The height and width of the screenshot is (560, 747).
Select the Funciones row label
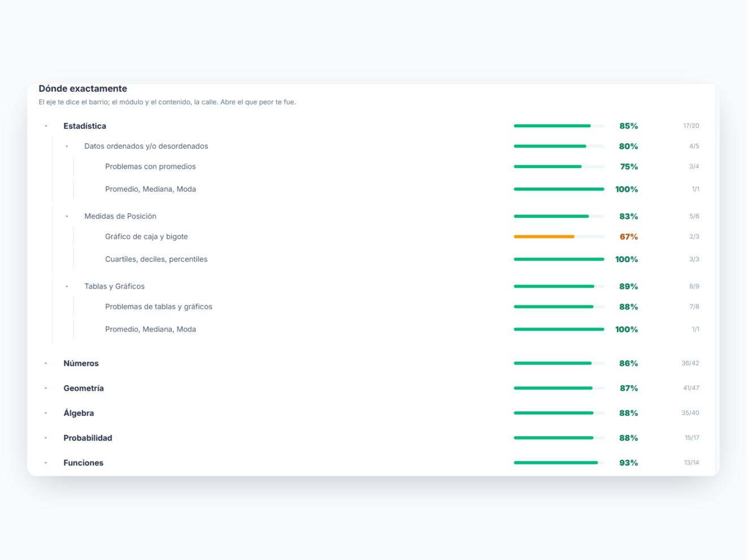tap(83, 463)
